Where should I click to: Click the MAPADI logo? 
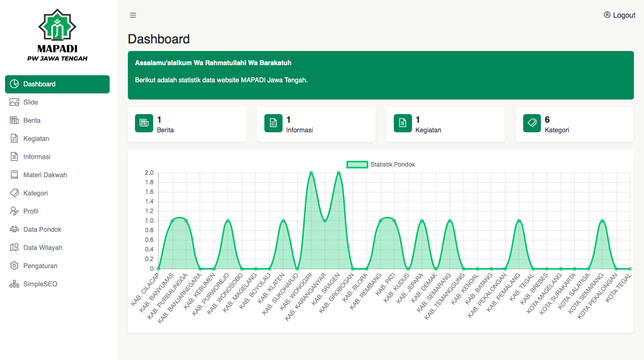click(x=57, y=35)
